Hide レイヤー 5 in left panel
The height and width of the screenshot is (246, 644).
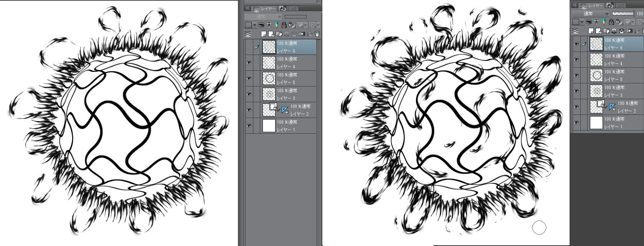(249, 78)
